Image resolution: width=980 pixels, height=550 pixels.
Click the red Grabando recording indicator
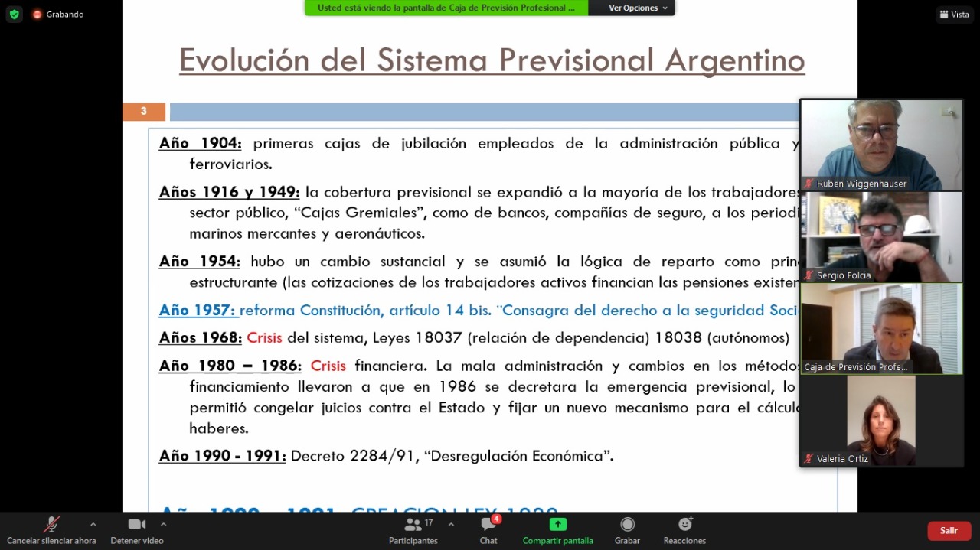click(x=57, y=14)
